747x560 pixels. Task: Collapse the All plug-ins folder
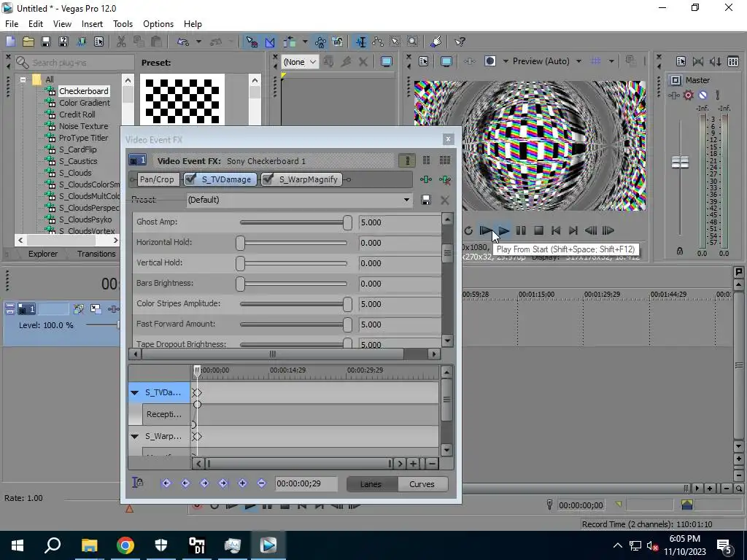coord(23,79)
